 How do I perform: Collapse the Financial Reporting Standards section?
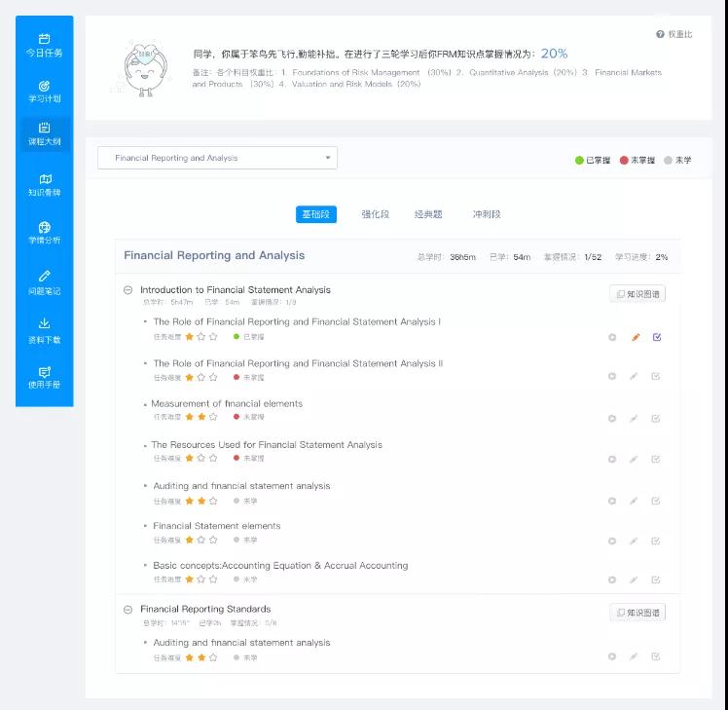pos(128,610)
